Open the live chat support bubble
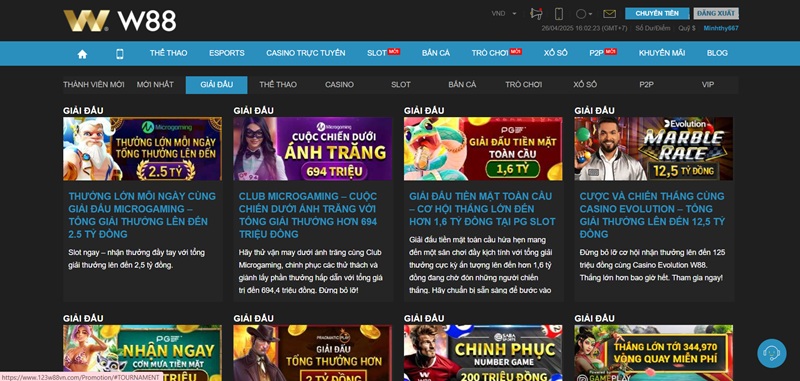This screenshot has width=800, height=381. point(771,353)
